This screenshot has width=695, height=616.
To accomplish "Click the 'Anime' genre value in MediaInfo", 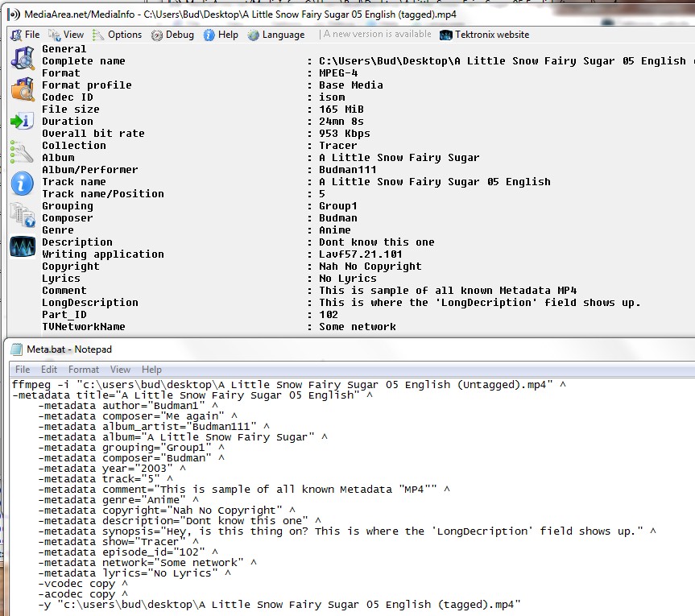I will tap(335, 229).
